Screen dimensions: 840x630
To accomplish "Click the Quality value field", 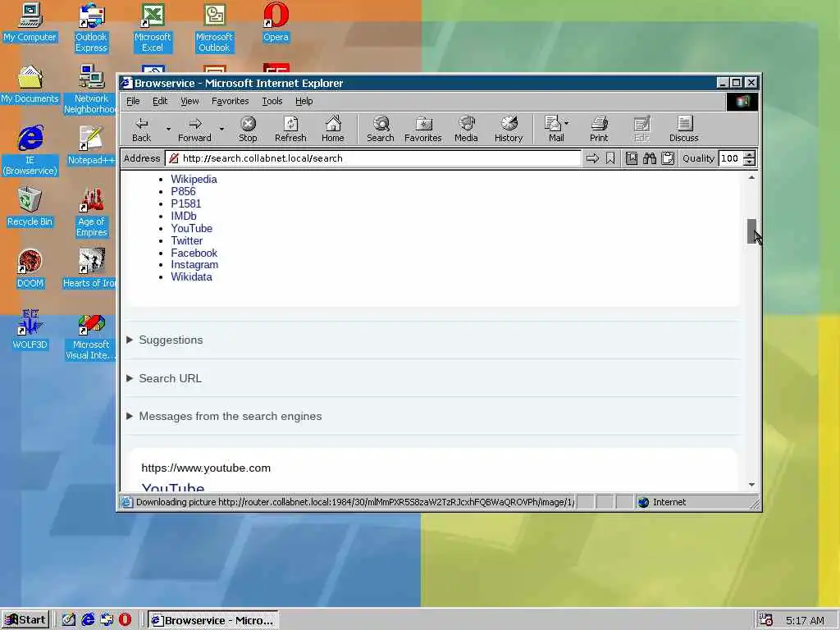I will pos(731,158).
